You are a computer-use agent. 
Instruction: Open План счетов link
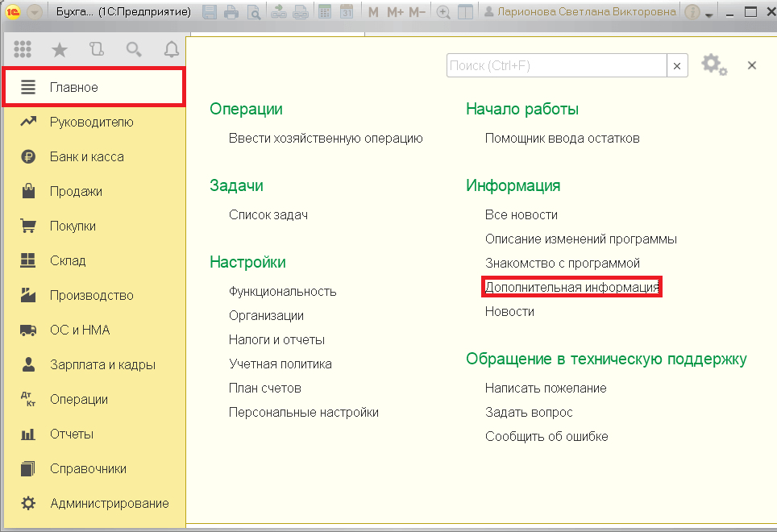(264, 389)
